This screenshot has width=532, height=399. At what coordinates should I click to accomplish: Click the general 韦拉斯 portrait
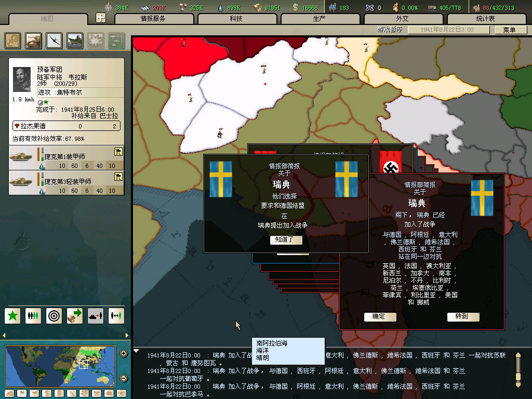pos(22,79)
